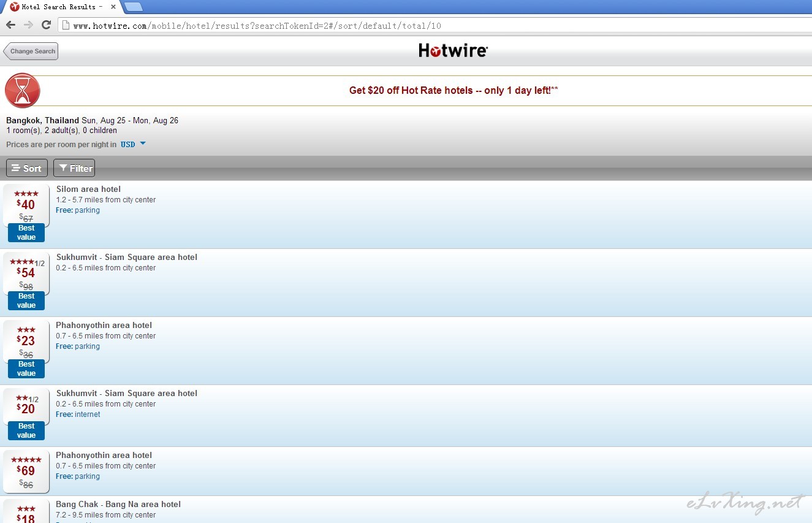Open the $23 Phahonyothin area hotel
The height and width of the screenshot is (523, 812).
point(406,351)
